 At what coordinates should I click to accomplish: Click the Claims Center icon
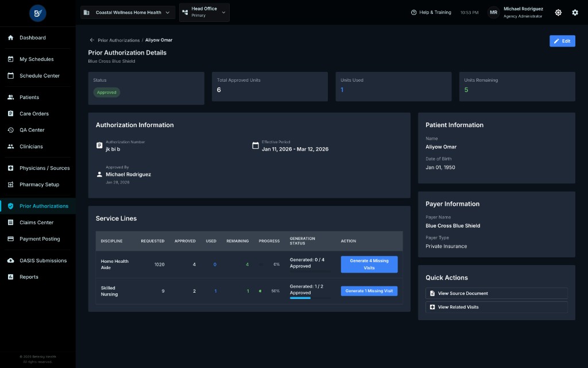pyautogui.click(x=10, y=223)
